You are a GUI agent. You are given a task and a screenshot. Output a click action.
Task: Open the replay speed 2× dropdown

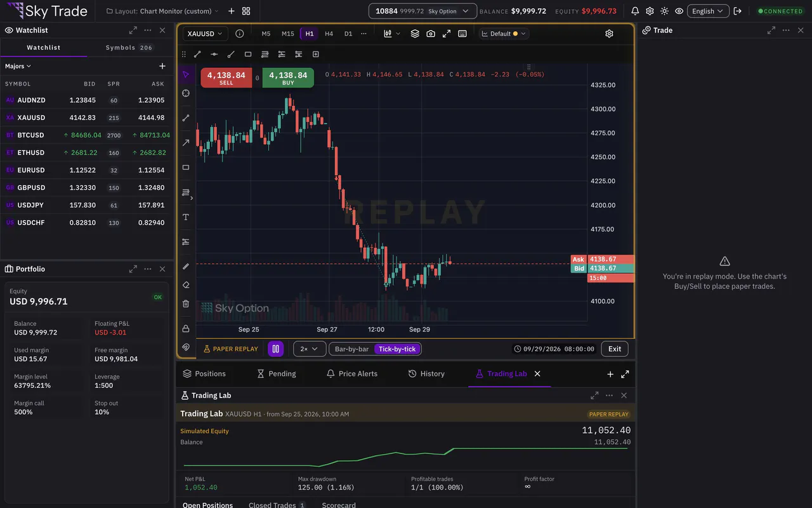pos(310,349)
